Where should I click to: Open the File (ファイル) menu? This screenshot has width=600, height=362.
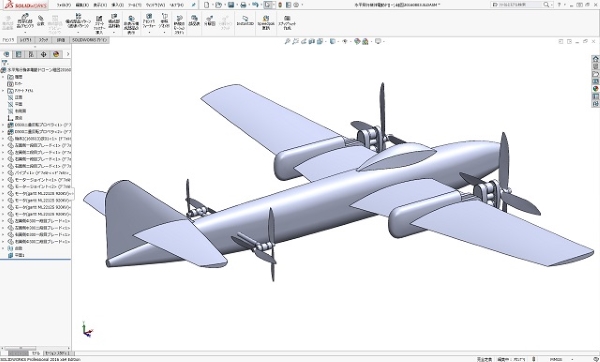tap(64, 5)
